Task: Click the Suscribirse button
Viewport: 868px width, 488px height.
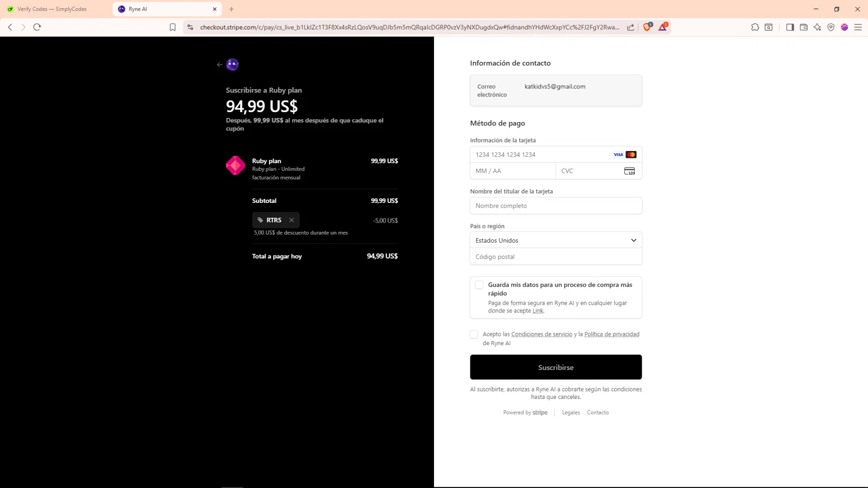Action: (556, 367)
